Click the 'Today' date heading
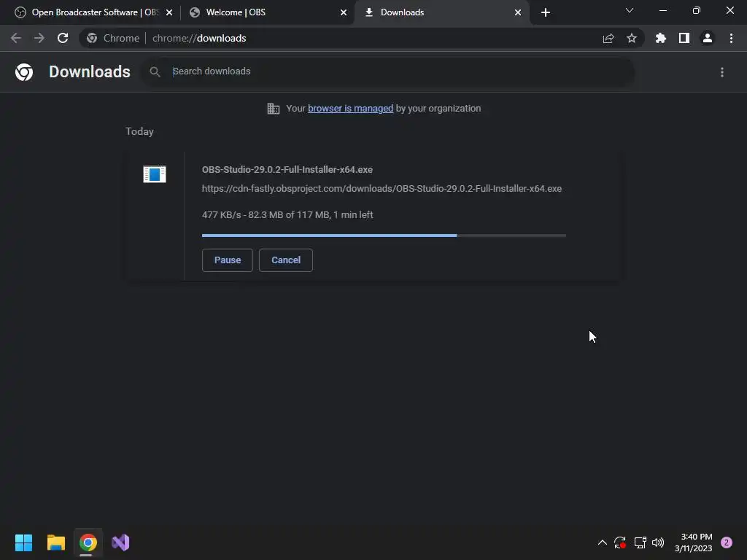Image resolution: width=747 pixels, height=560 pixels. point(139,131)
